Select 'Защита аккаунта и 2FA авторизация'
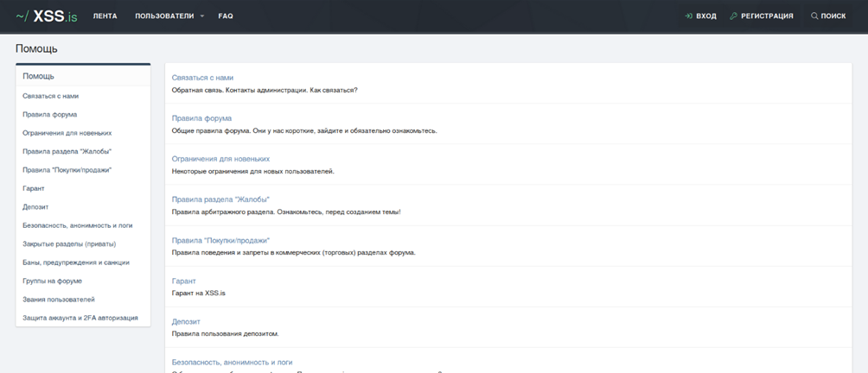Screen dimensions: 868x373 point(80,318)
